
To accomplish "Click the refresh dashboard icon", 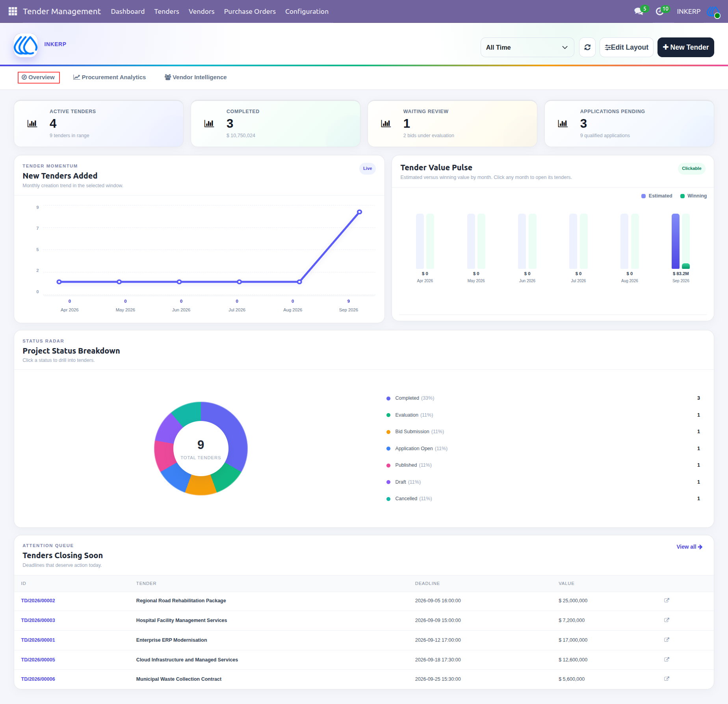I will click(587, 47).
